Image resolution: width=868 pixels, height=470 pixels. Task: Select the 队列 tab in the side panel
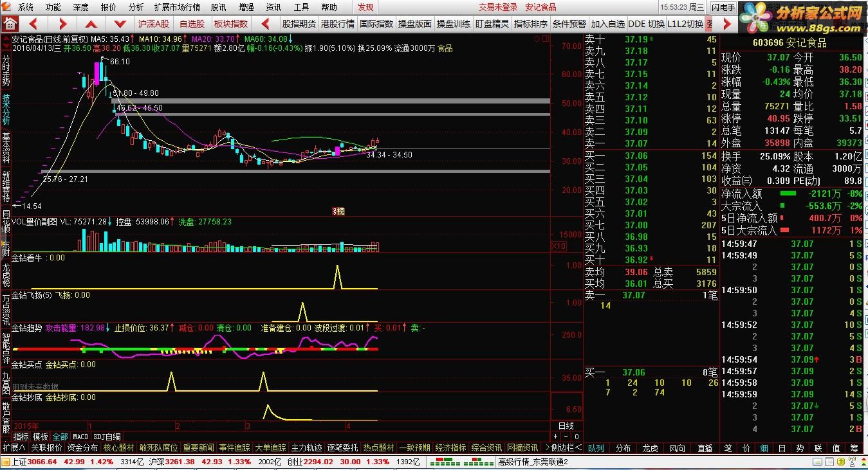pyautogui.click(x=596, y=448)
